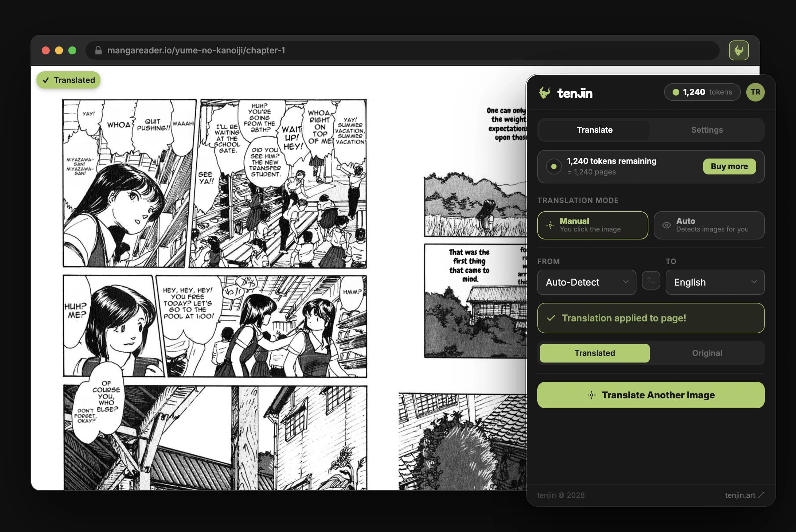Click Buy more tokens button
796x532 pixels.
pyautogui.click(x=729, y=166)
